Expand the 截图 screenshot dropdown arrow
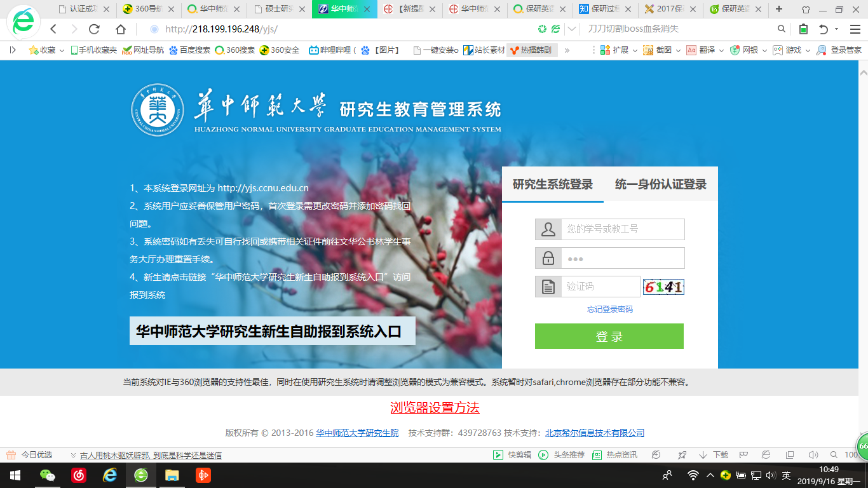 [678, 50]
